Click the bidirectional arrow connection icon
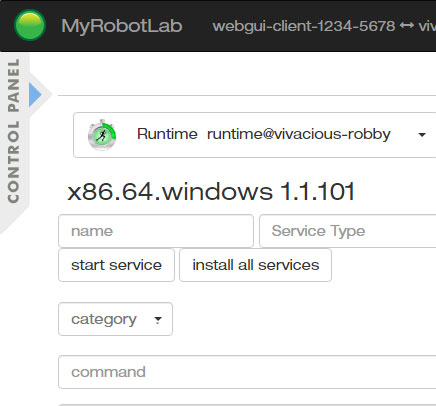 pos(406,26)
